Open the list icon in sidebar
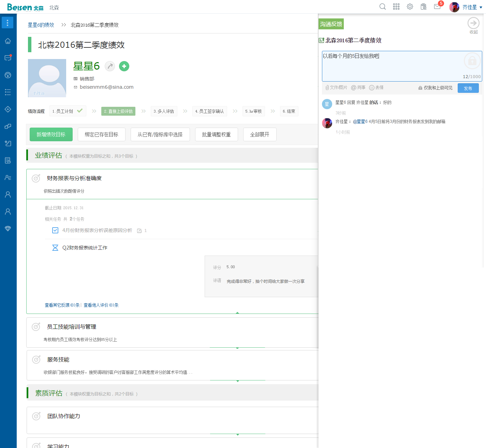The width and height of the screenshot is (486, 448). coord(8,92)
